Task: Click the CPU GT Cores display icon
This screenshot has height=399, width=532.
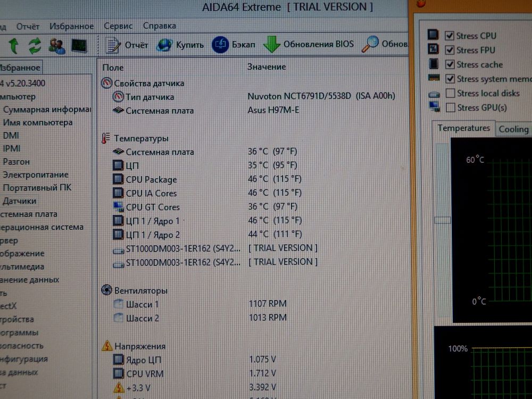Action: pos(118,207)
